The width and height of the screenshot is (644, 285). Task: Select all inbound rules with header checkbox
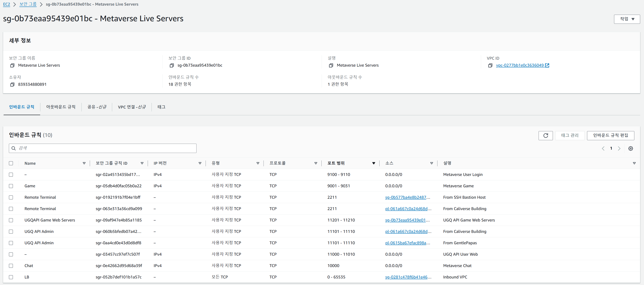pos(11,163)
